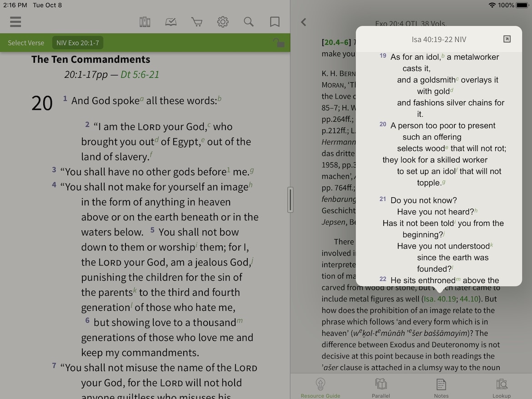Tap verse number 7 in Exodus
Viewport: 532px width, 399px height.
(x=54, y=365)
